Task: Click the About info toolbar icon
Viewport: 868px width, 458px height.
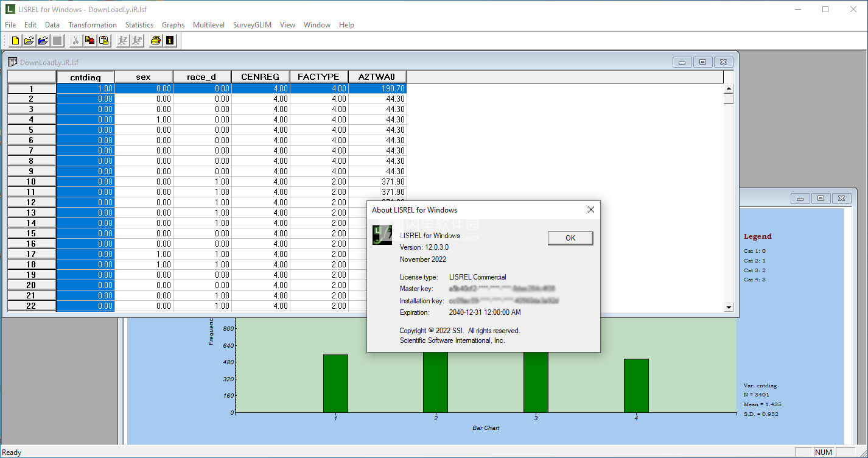Action: point(170,40)
